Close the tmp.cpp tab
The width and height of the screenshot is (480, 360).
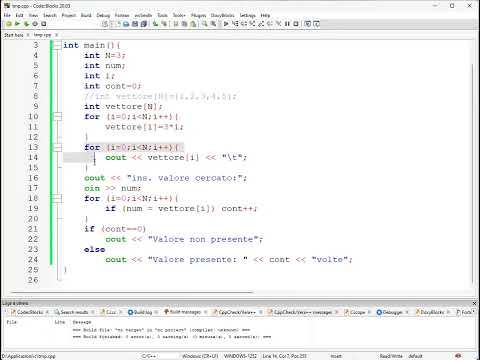[56, 35]
